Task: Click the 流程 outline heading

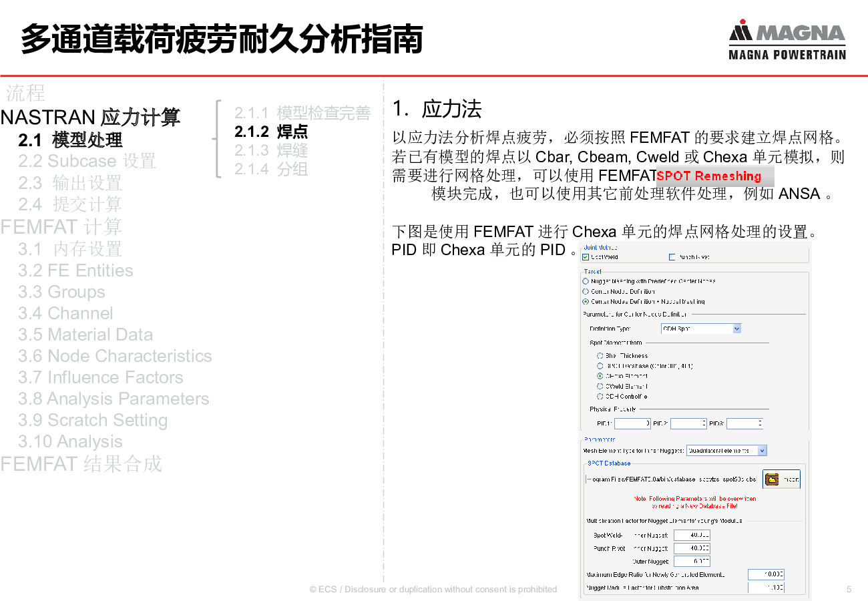Action: (25, 92)
